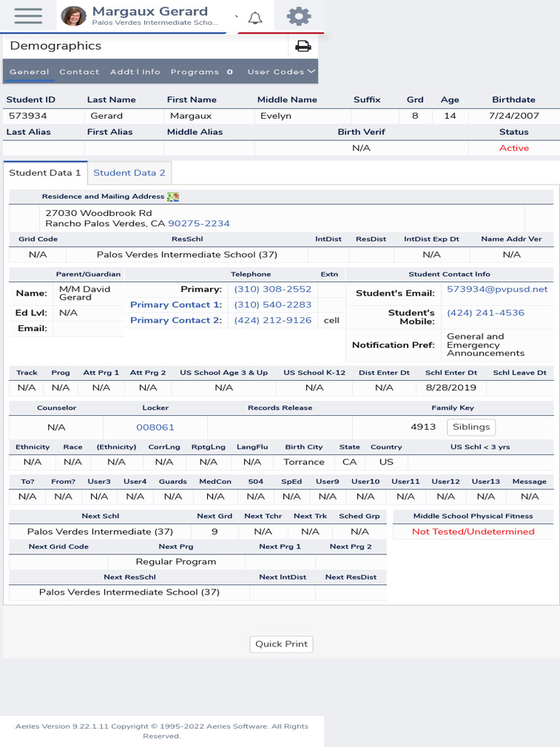The height and width of the screenshot is (747, 560).
Task: Click the printer icon beside Demographics
Action: click(303, 46)
